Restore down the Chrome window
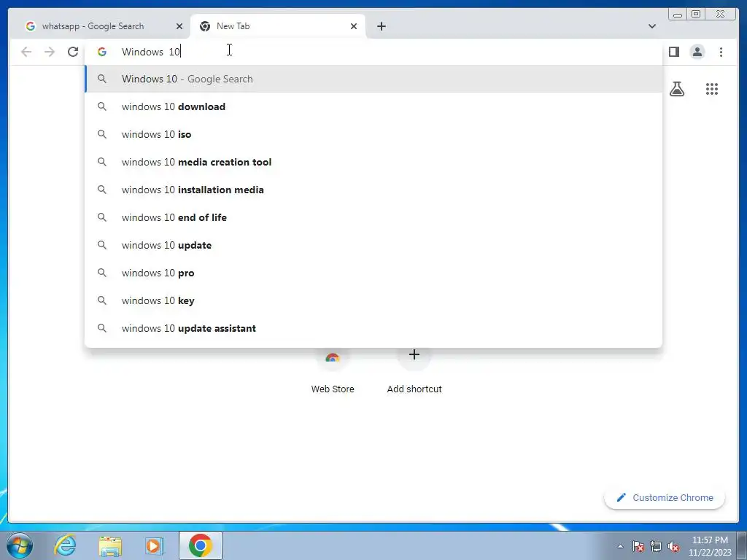This screenshot has width=747, height=560. (x=696, y=15)
